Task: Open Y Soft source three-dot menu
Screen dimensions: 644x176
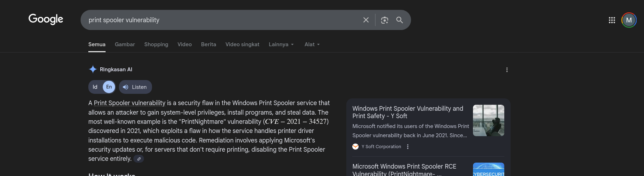Action: (408, 147)
